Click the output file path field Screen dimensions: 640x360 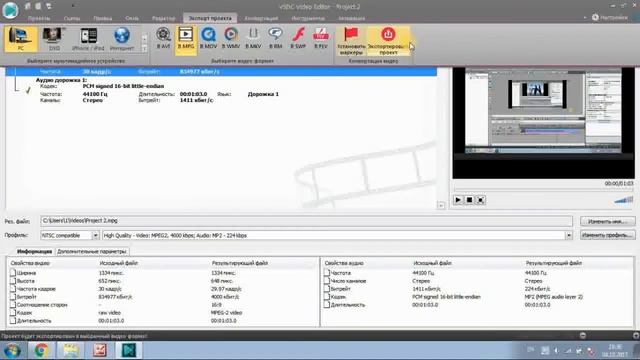tap(306, 221)
